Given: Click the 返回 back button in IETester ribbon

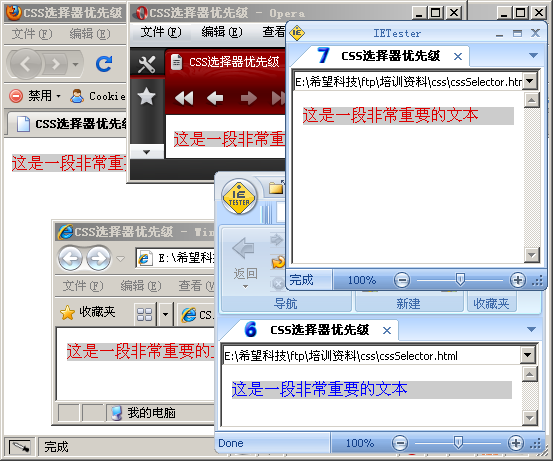Looking at the screenshot, I should click(x=245, y=262).
